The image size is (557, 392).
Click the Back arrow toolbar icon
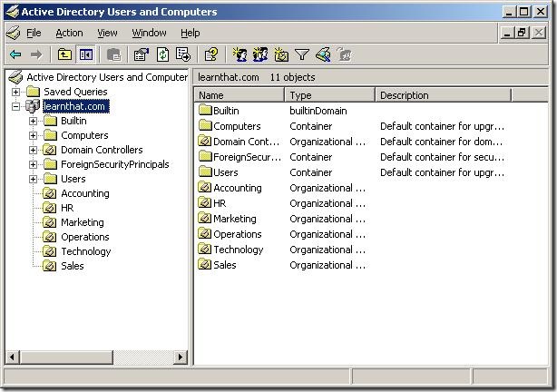coord(15,54)
